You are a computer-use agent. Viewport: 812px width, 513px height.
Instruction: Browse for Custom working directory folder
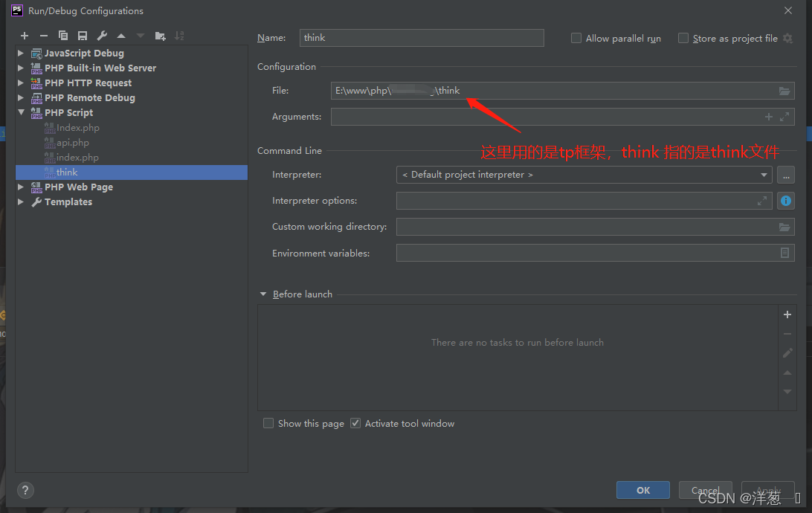click(x=784, y=227)
